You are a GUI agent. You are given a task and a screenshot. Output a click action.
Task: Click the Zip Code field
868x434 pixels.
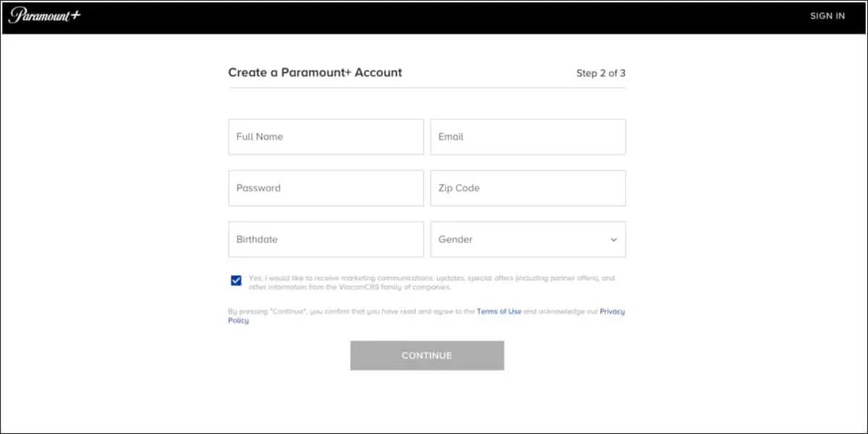coord(527,188)
